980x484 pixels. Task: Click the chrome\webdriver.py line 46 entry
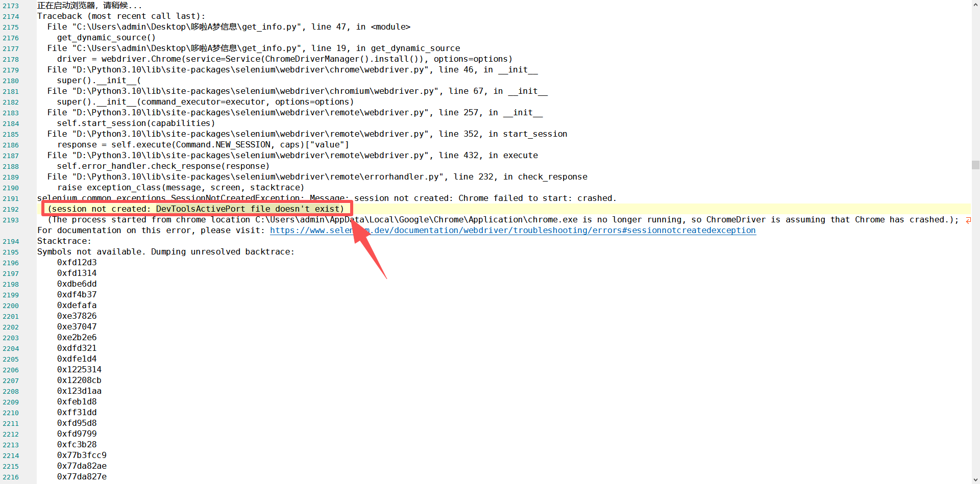292,70
